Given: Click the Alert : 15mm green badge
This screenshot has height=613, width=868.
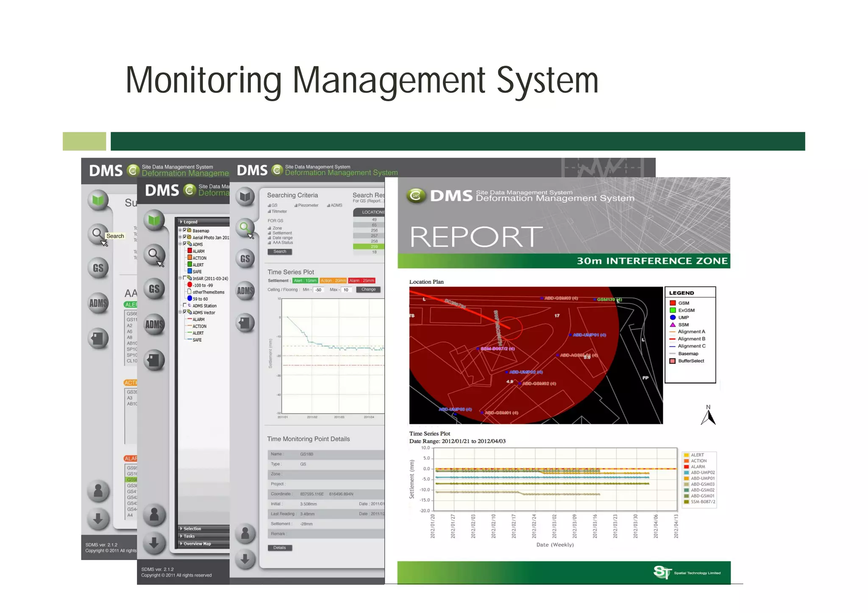Looking at the screenshot, I should tap(305, 280).
